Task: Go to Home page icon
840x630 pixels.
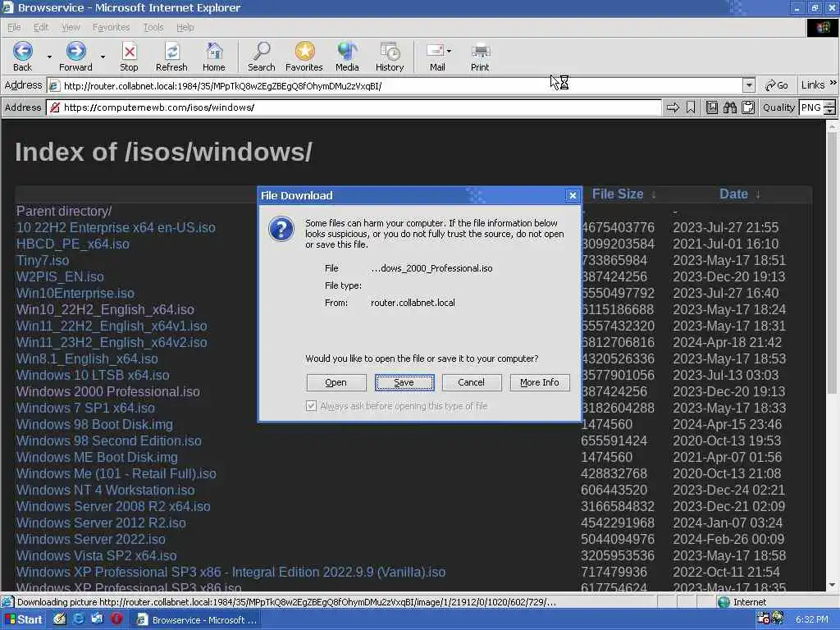Action: pos(214,52)
